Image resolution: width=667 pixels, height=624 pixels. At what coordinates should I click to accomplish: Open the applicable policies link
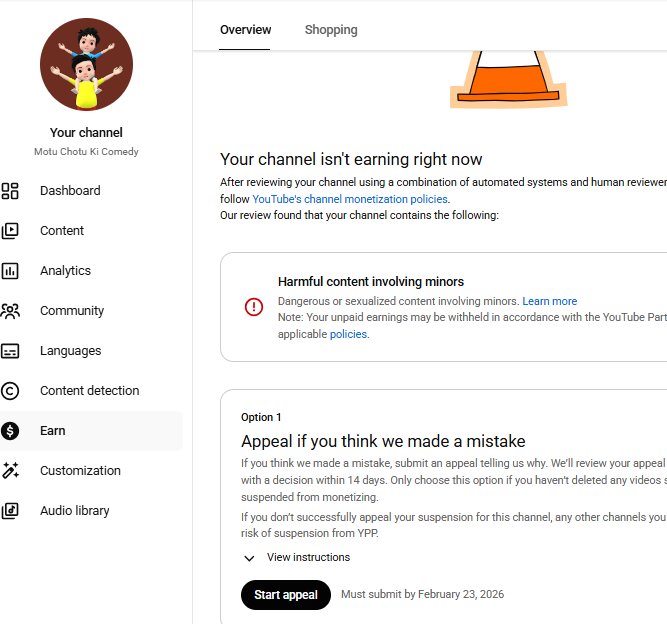click(x=348, y=334)
